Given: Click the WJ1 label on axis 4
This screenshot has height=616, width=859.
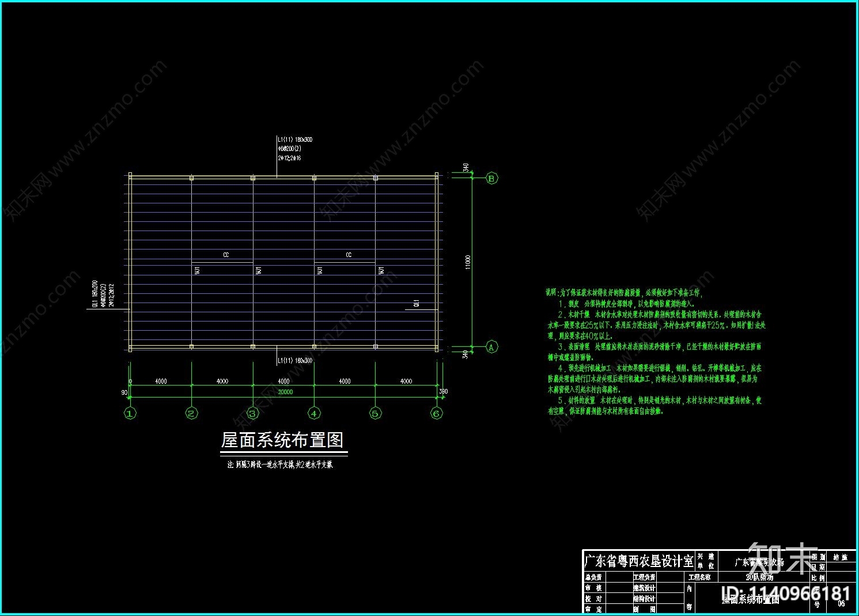Looking at the screenshot, I should (x=320, y=270).
